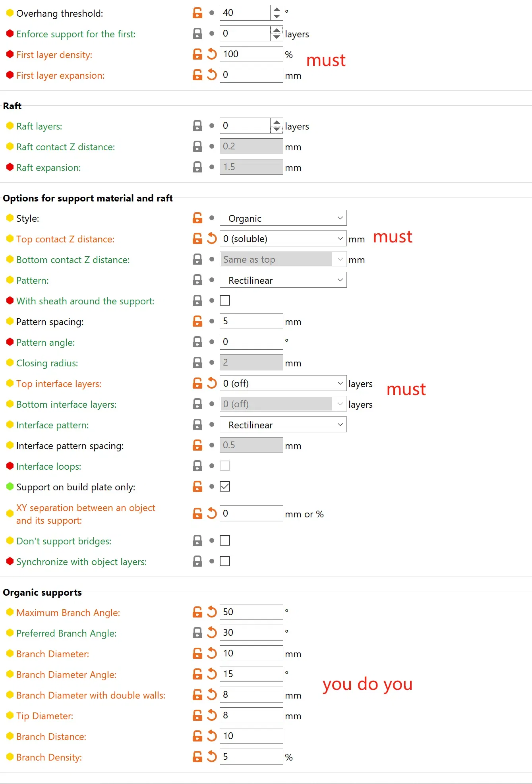Tick the Don't support bridges checkbox
The image size is (532, 784).
pyautogui.click(x=225, y=540)
